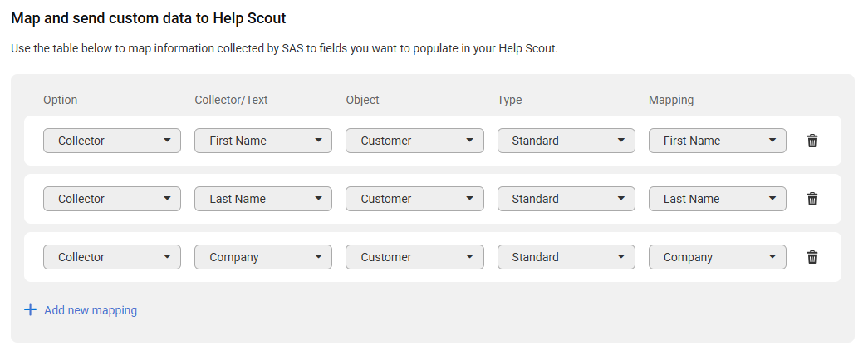Viewport: 868px width, 356px height.
Task: Open Option dropdown in Company row
Action: pos(112,257)
